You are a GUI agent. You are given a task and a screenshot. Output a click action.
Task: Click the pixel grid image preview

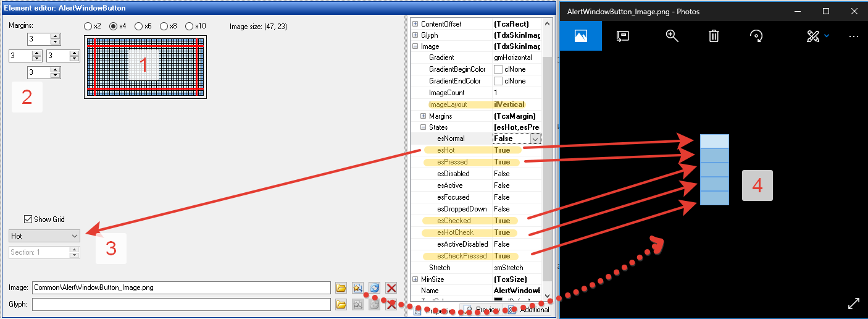pyautogui.click(x=145, y=66)
